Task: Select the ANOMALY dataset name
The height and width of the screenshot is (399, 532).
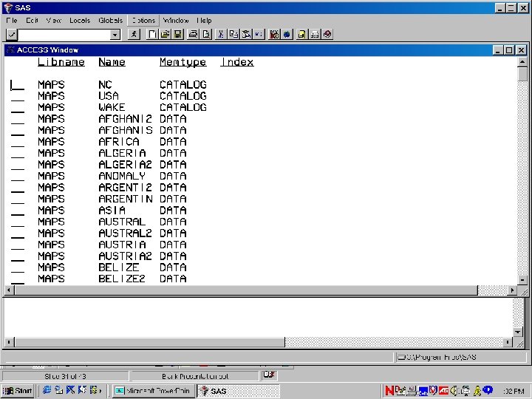Action: pos(122,176)
